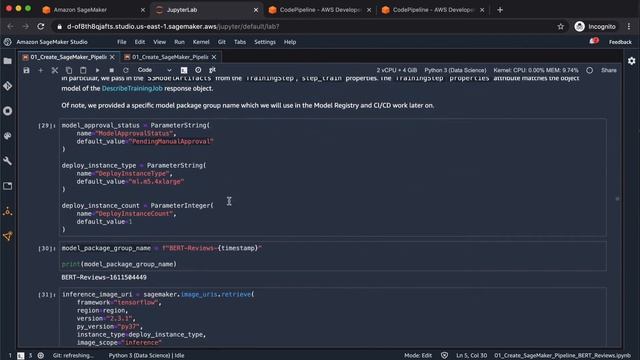Open the DescribeTrainingJob link
The width and height of the screenshot is (640, 360).
point(132,88)
